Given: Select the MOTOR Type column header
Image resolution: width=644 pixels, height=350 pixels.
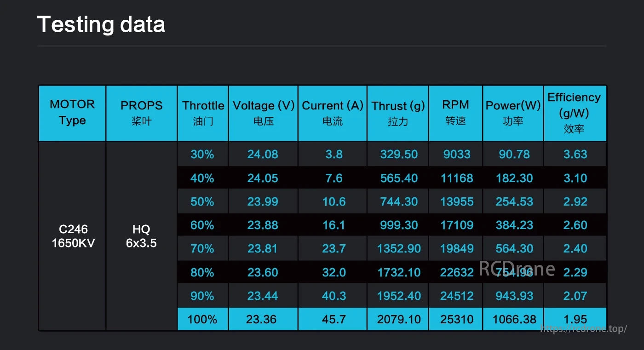Looking at the screenshot, I should [72, 113].
